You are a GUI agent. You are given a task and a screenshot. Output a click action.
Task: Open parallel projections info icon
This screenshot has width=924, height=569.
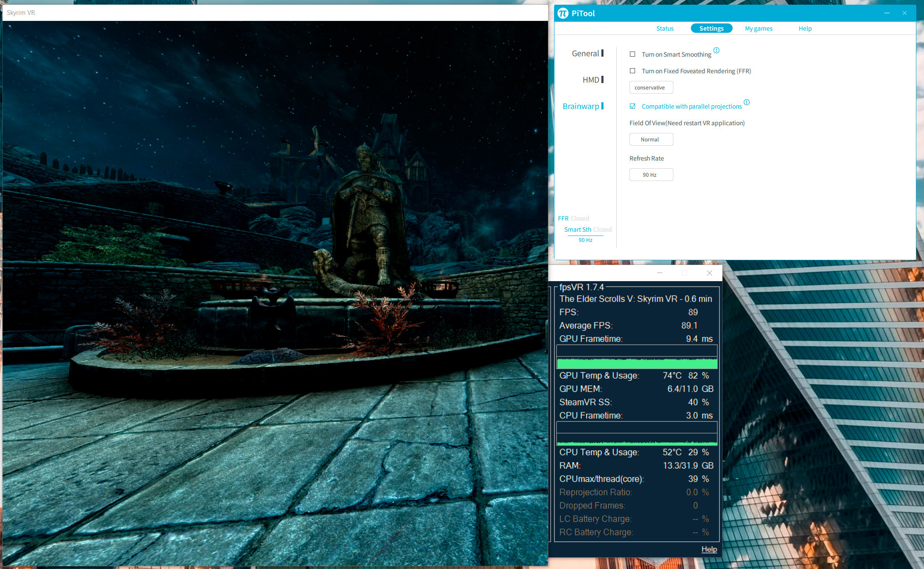pos(747,102)
